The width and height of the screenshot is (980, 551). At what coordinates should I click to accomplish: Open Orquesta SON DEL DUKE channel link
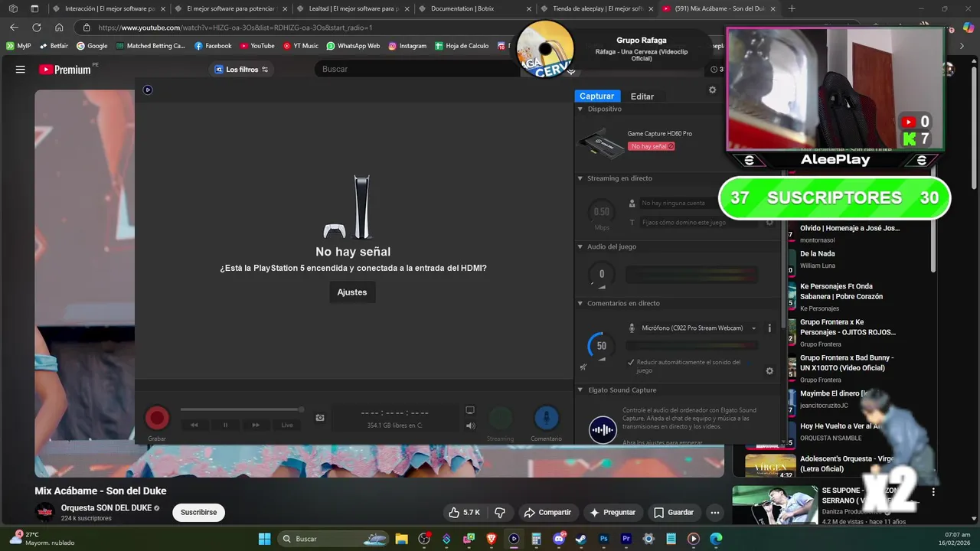coord(106,507)
